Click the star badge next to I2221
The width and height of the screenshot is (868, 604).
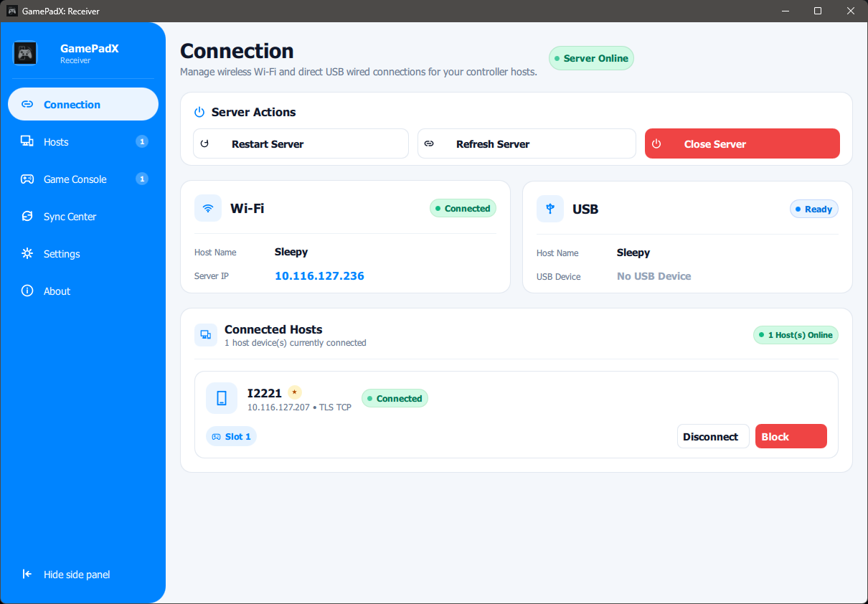pos(295,392)
